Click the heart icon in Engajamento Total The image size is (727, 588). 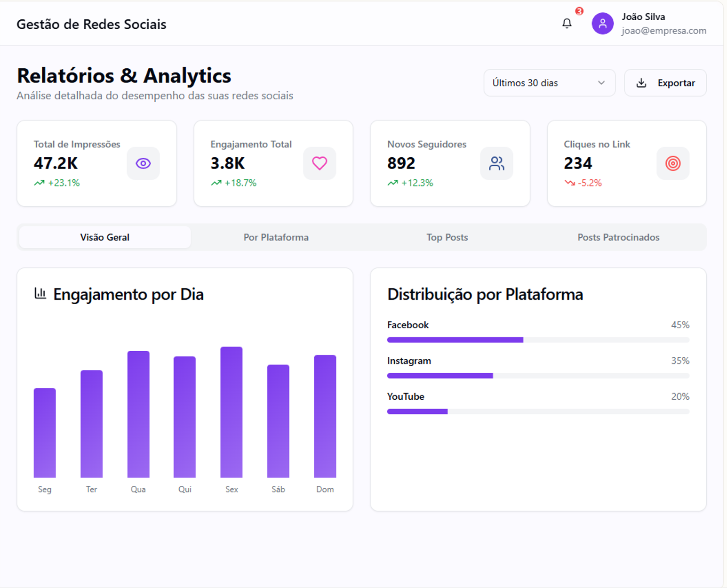(320, 163)
